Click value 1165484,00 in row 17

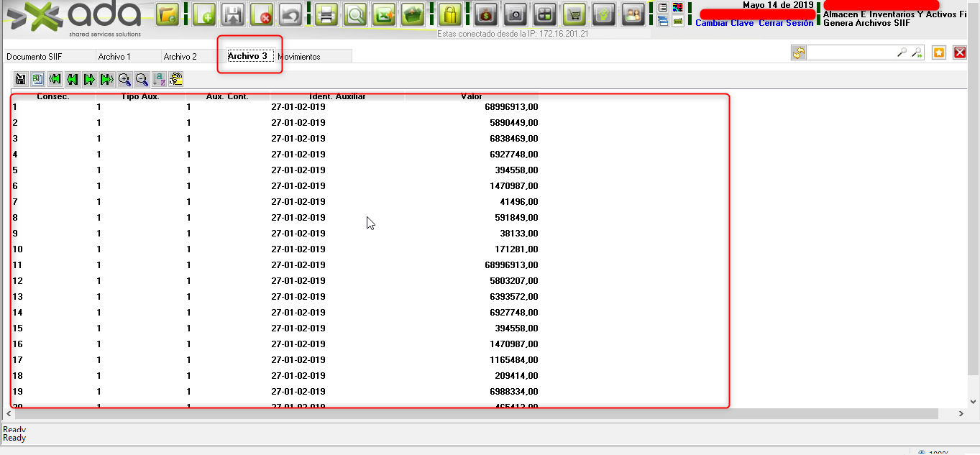point(514,360)
